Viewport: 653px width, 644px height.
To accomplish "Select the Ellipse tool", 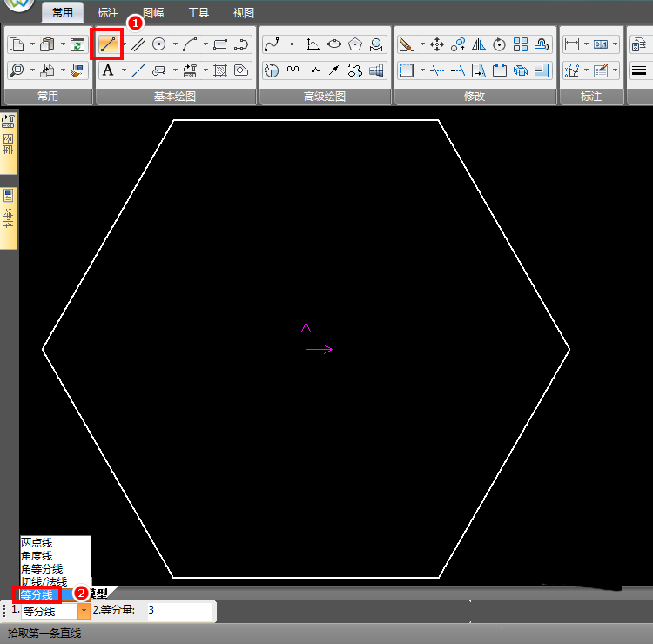I will click(x=334, y=44).
